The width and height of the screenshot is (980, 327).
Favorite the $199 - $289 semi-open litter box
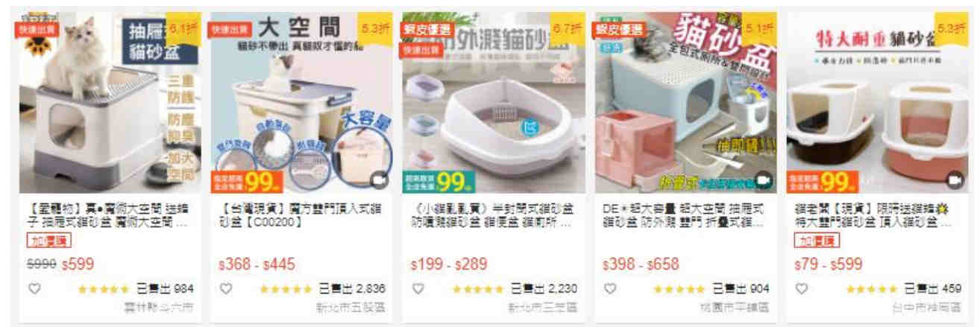tap(418, 289)
